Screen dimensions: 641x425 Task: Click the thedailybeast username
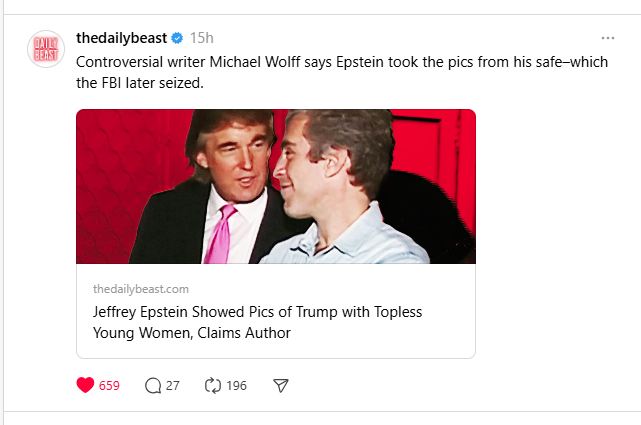click(x=122, y=38)
